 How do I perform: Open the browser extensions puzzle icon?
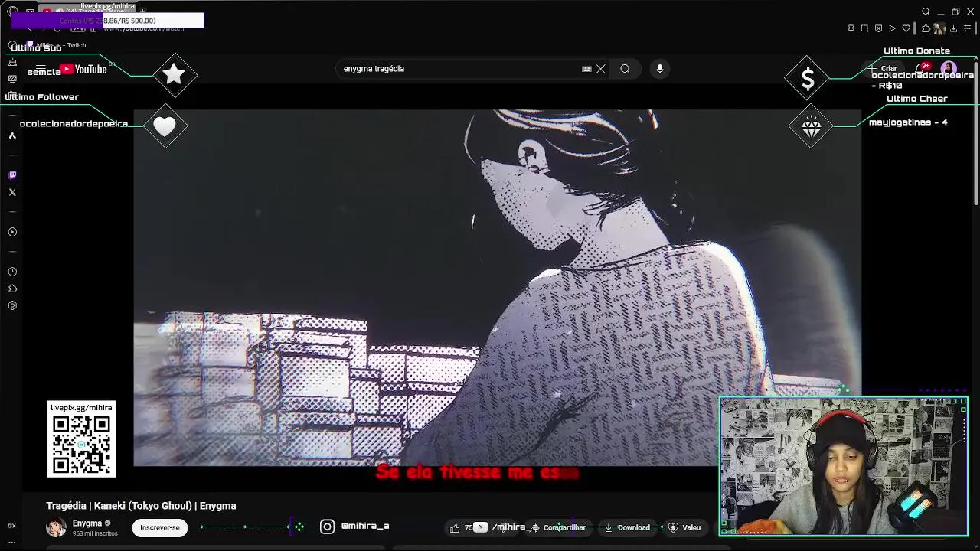926,28
